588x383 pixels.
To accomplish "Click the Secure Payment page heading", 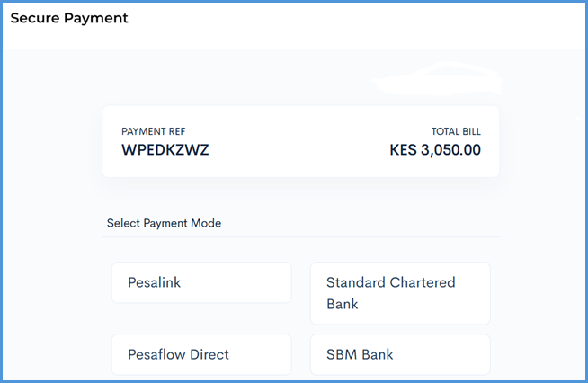I will click(x=69, y=18).
